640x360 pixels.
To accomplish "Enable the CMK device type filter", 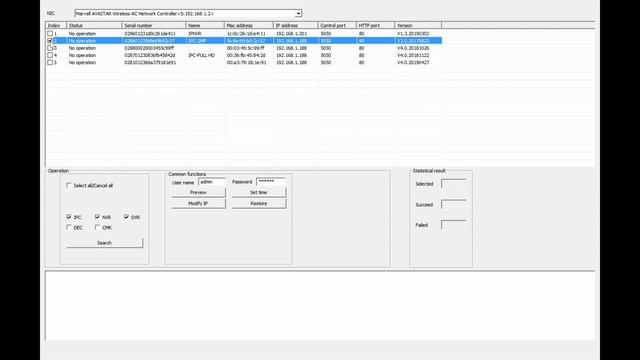I will (97, 227).
